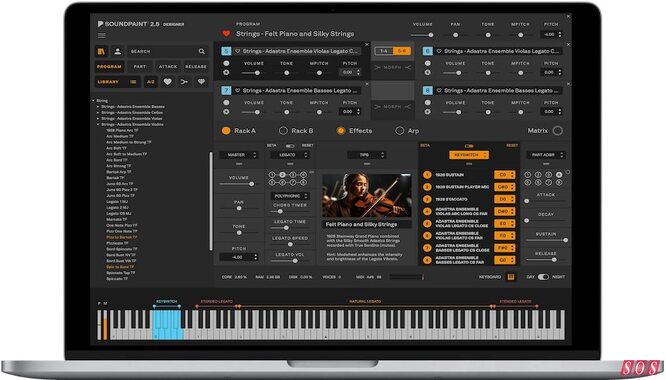Screen dimensions: 666x380
Task: Select the Arp radio button
Action: [x=399, y=131]
